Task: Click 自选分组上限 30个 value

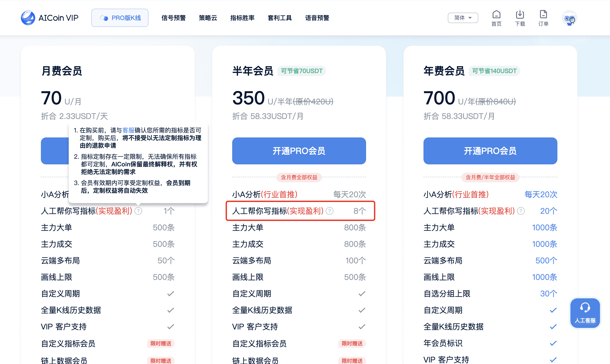Action: tap(548, 294)
